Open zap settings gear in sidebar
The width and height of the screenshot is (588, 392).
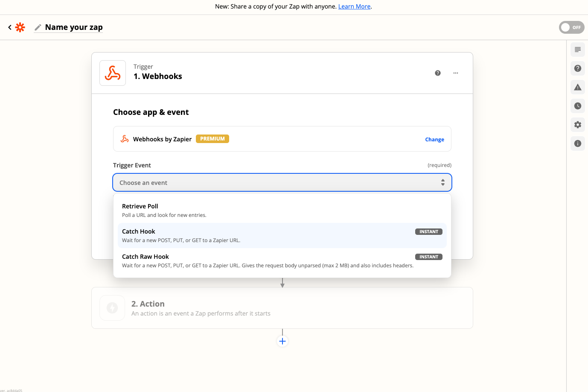(578, 125)
